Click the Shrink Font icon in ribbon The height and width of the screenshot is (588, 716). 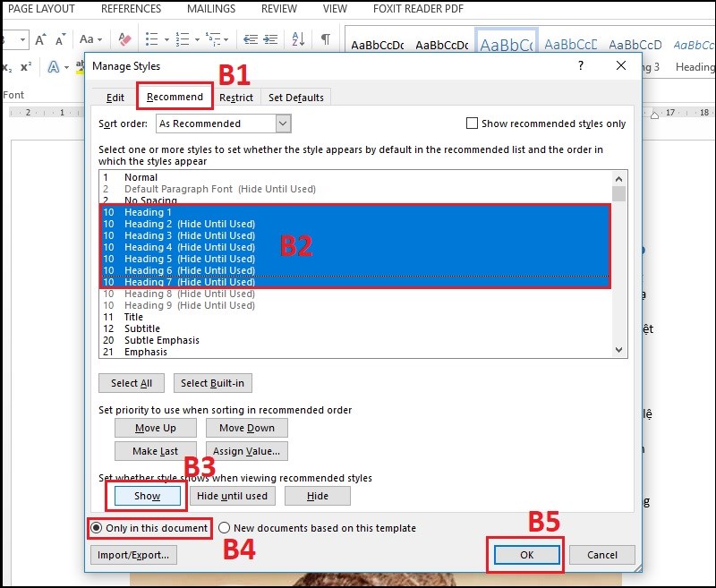(60, 39)
